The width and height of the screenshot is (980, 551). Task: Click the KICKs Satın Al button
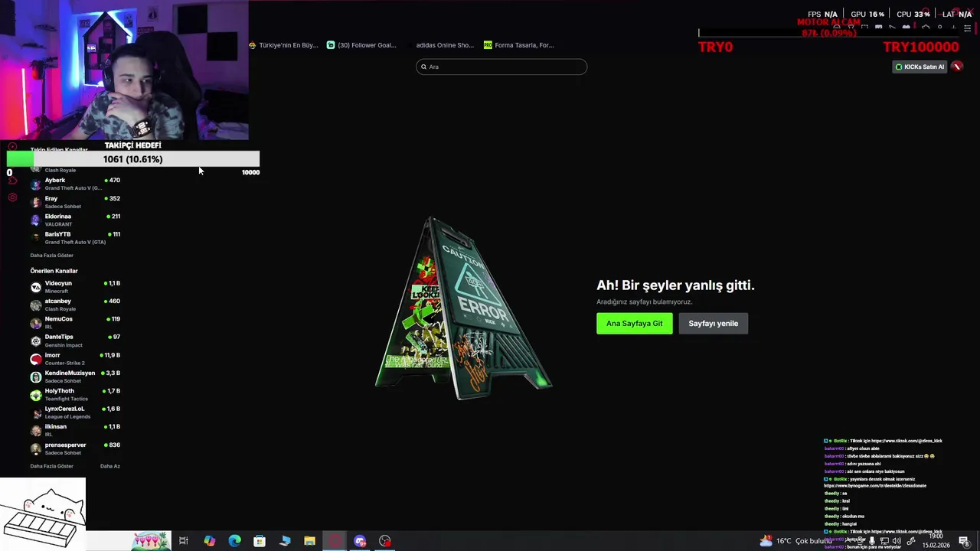pos(920,67)
